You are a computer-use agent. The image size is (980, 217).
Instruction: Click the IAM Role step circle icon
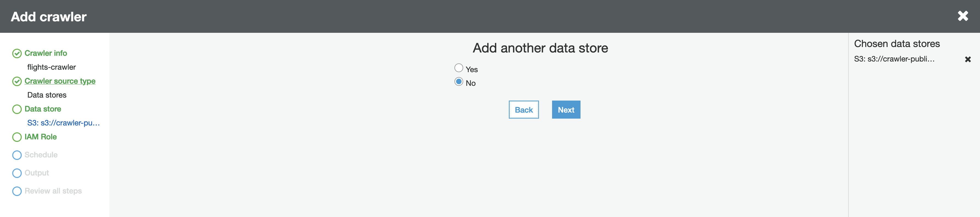coord(17,137)
